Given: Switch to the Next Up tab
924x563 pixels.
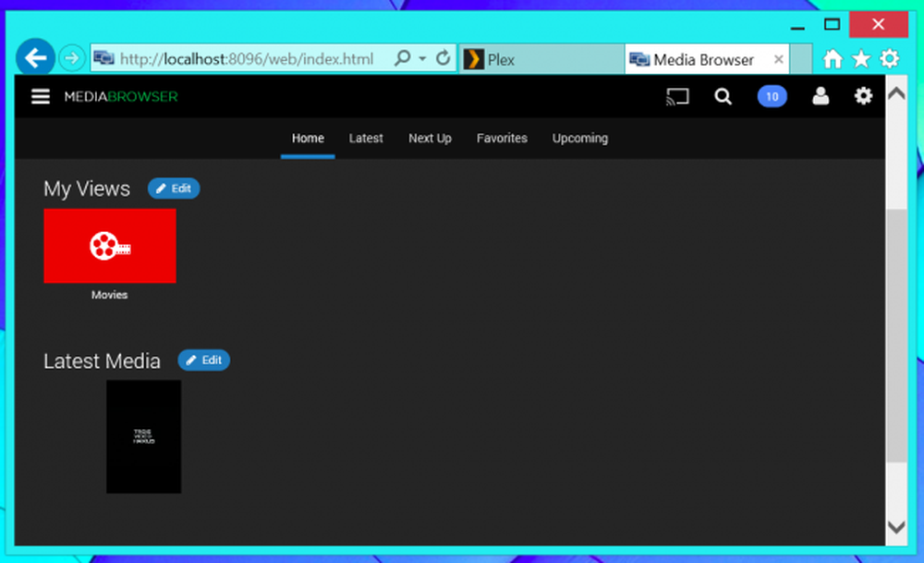Looking at the screenshot, I should (x=431, y=139).
